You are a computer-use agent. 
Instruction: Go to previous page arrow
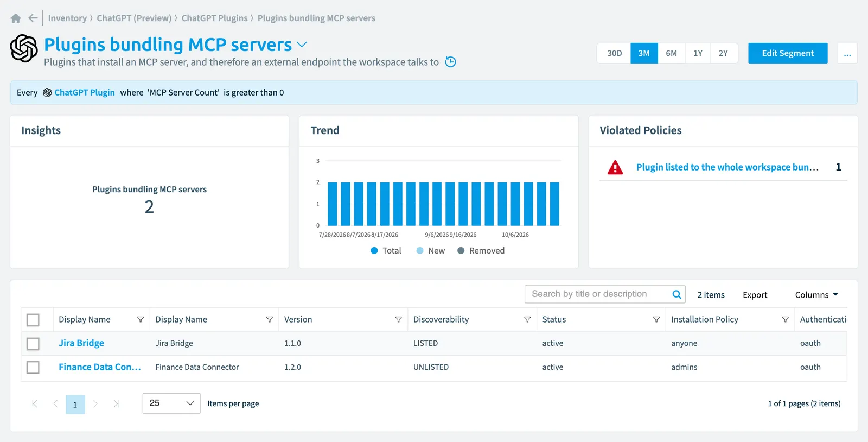pyautogui.click(x=55, y=403)
